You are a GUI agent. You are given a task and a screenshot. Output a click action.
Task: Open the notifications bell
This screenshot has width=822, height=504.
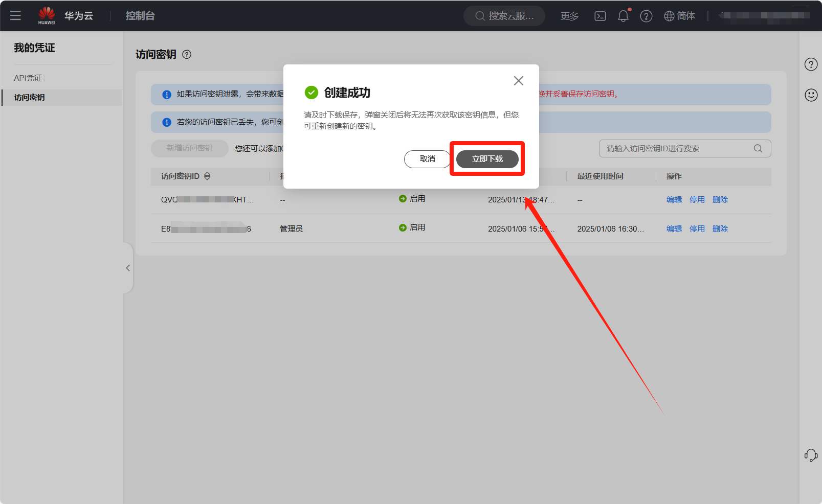(623, 16)
